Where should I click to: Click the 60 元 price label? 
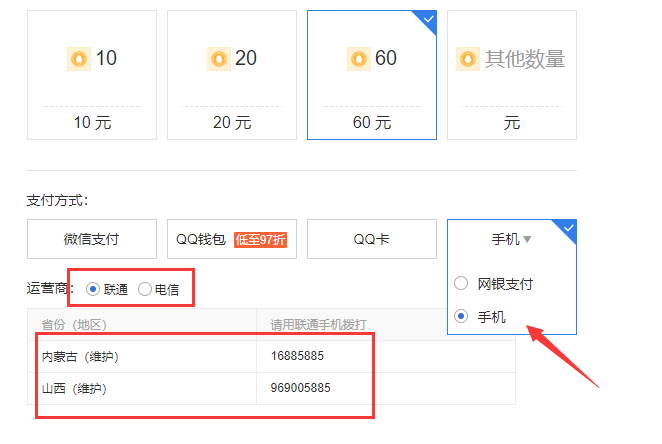pyautogui.click(x=372, y=123)
